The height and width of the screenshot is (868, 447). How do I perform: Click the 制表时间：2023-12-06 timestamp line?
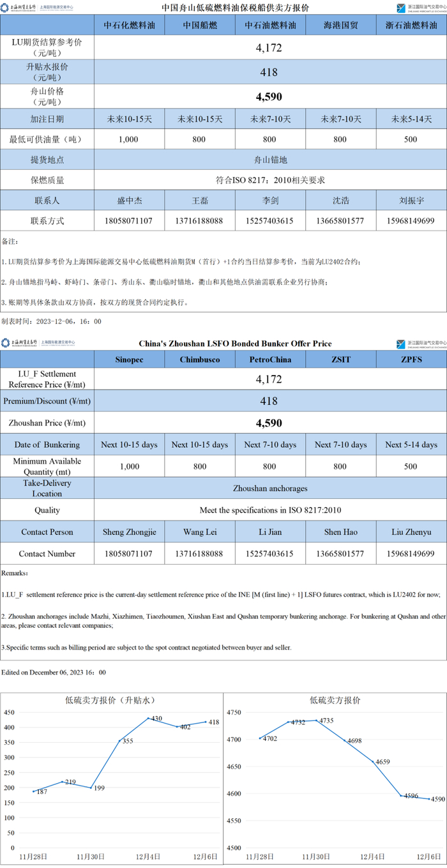coord(51,321)
